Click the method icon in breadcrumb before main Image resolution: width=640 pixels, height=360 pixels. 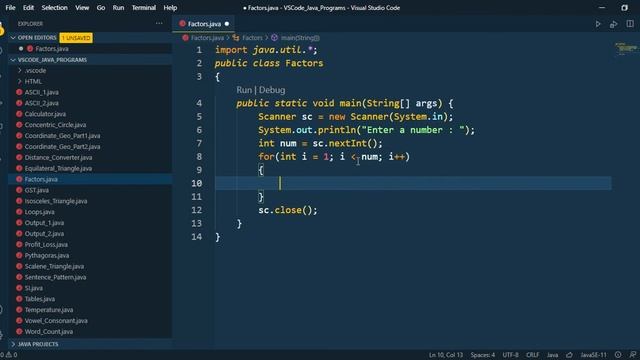coord(274,38)
